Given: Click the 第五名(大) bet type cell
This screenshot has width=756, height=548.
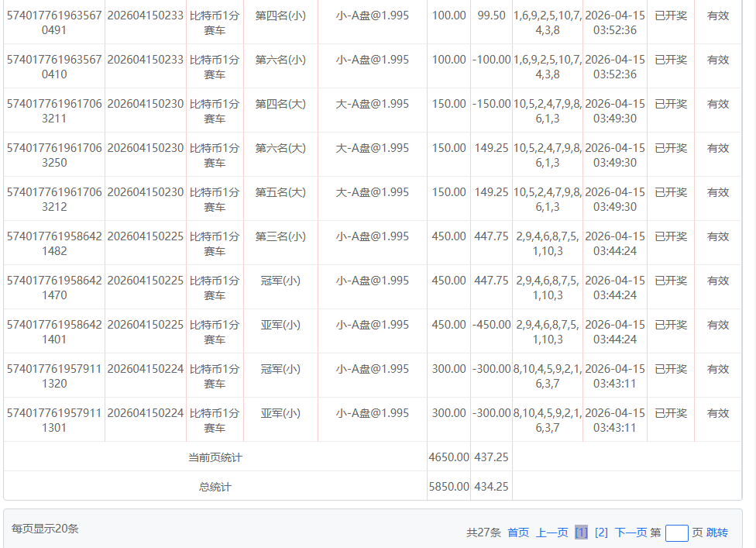Looking at the screenshot, I should 280,192.
